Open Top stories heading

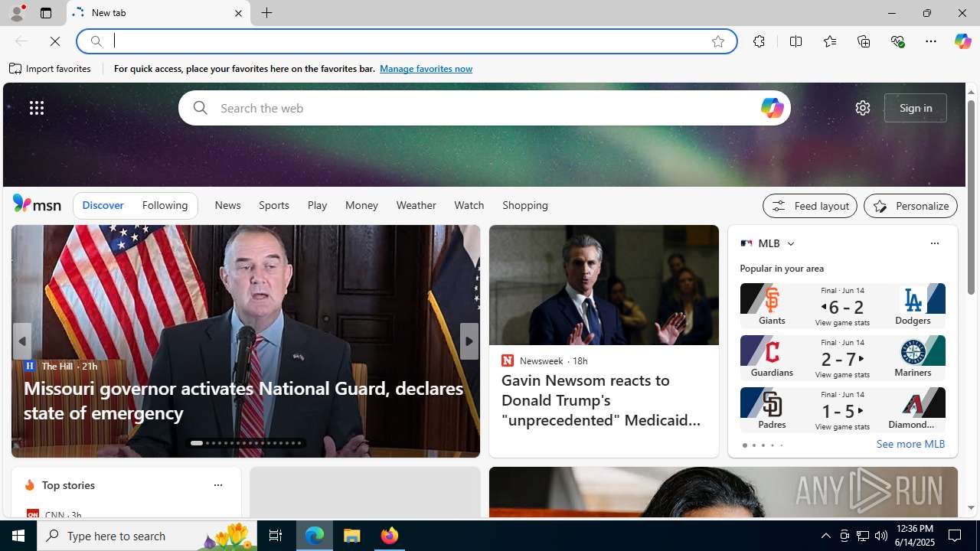pos(68,485)
